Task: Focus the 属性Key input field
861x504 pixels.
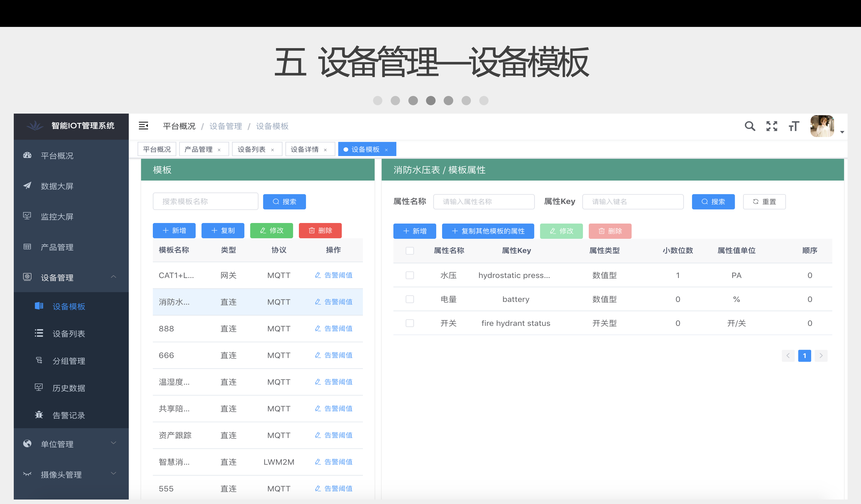Action: click(633, 201)
